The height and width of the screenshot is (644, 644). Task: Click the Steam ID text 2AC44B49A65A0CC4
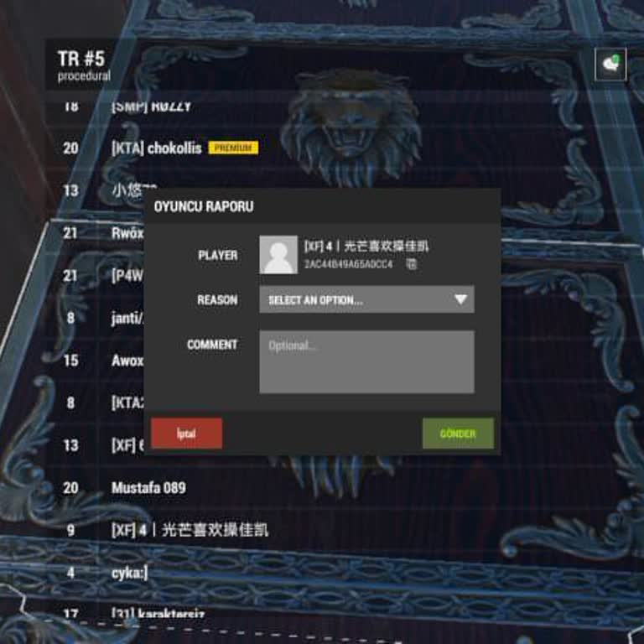pos(348,264)
